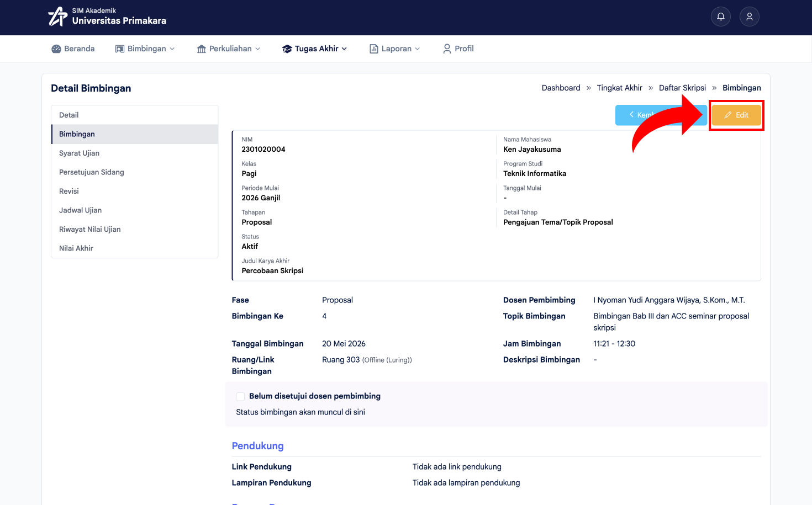Click the student name Ken Jayakusuma
The height and width of the screenshot is (505, 812).
pos(532,149)
